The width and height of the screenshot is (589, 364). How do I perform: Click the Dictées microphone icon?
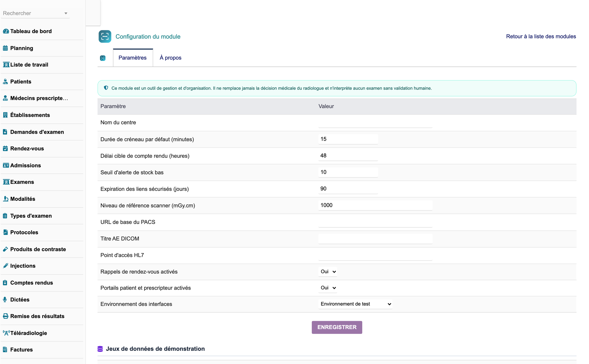[5, 300]
